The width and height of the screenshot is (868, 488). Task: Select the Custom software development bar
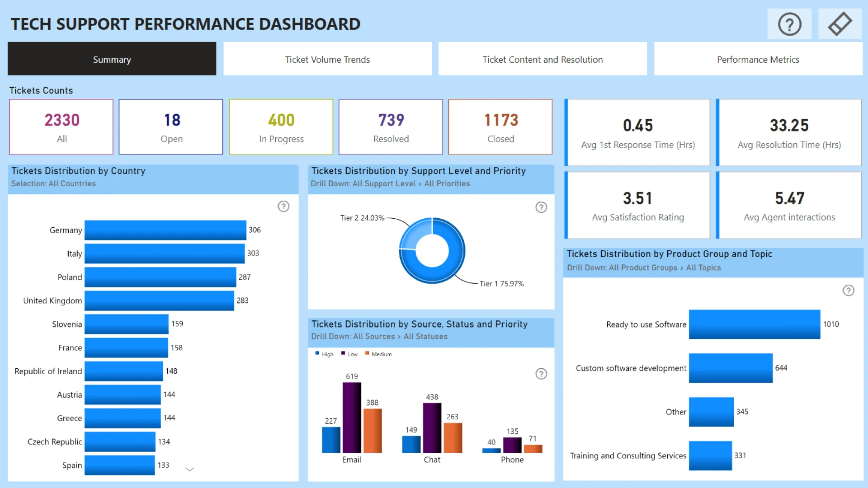pyautogui.click(x=731, y=368)
